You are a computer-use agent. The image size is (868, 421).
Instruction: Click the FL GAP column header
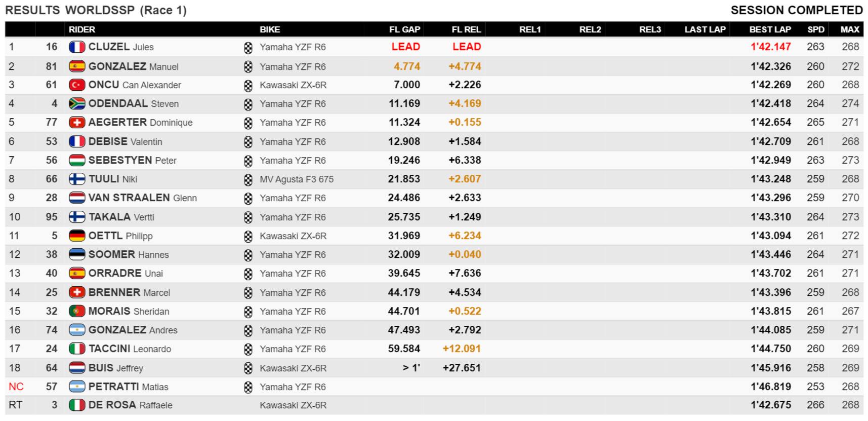click(x=404, y=29)
